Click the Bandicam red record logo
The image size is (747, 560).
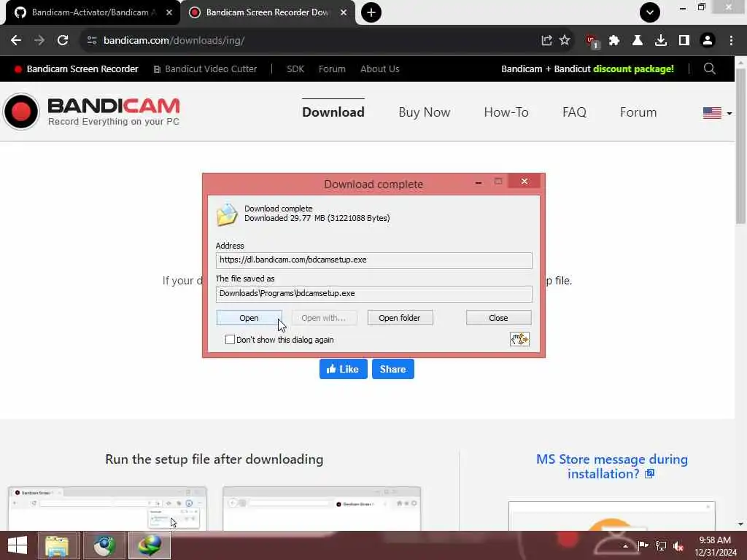(21, 112)
